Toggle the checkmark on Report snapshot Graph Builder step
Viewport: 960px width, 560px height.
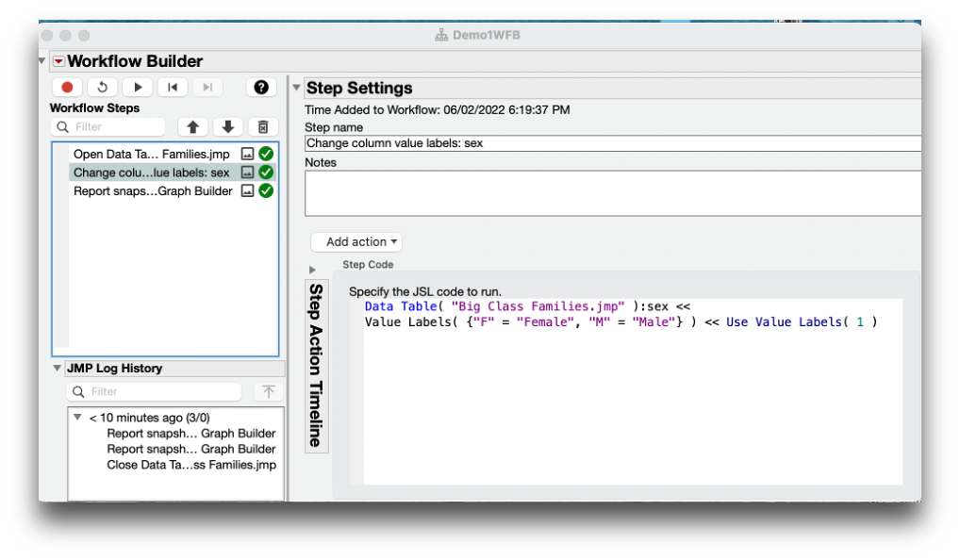(266, 190)
